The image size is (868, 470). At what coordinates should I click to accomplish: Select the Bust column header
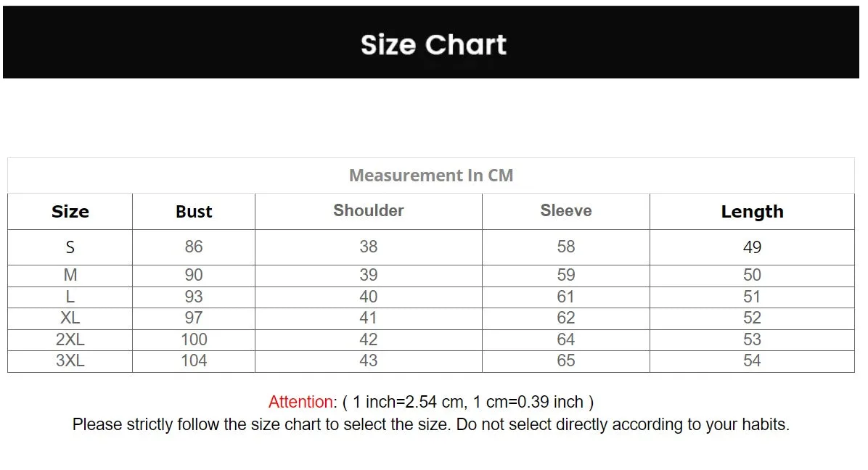click(194, 212)
